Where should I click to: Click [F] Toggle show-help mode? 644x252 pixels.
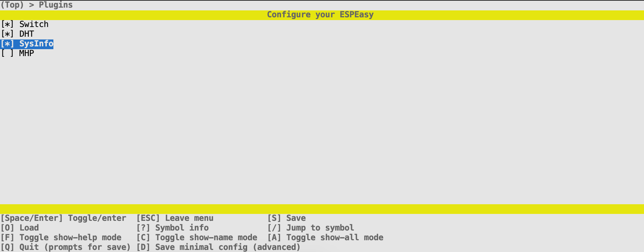(61, 237)
